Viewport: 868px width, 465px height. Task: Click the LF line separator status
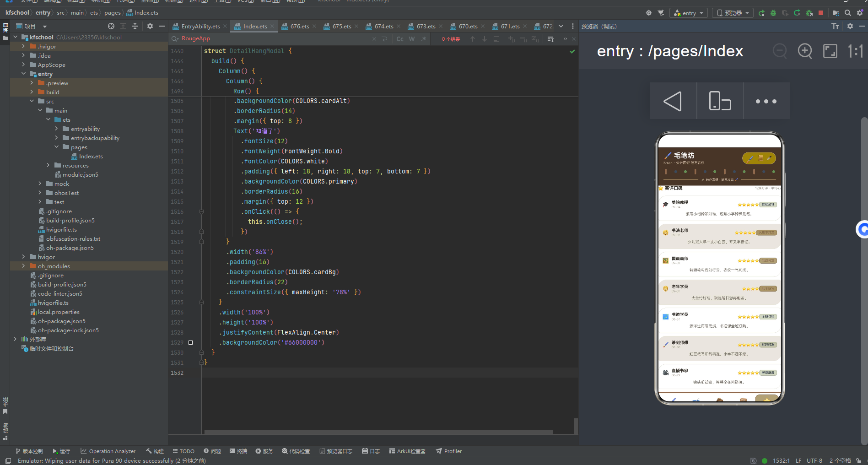[798, 460]
